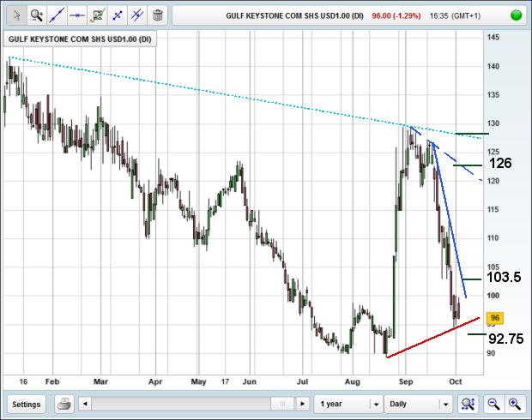Click the trash can delete icon
The width and height of the screenshot is (532, 420).
(157, 15)
